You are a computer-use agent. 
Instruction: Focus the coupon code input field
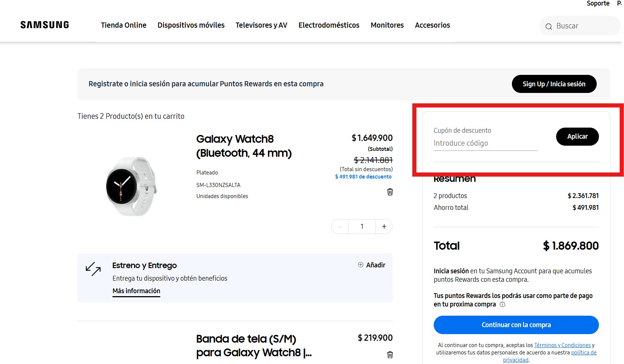click(x=485, y=143)
